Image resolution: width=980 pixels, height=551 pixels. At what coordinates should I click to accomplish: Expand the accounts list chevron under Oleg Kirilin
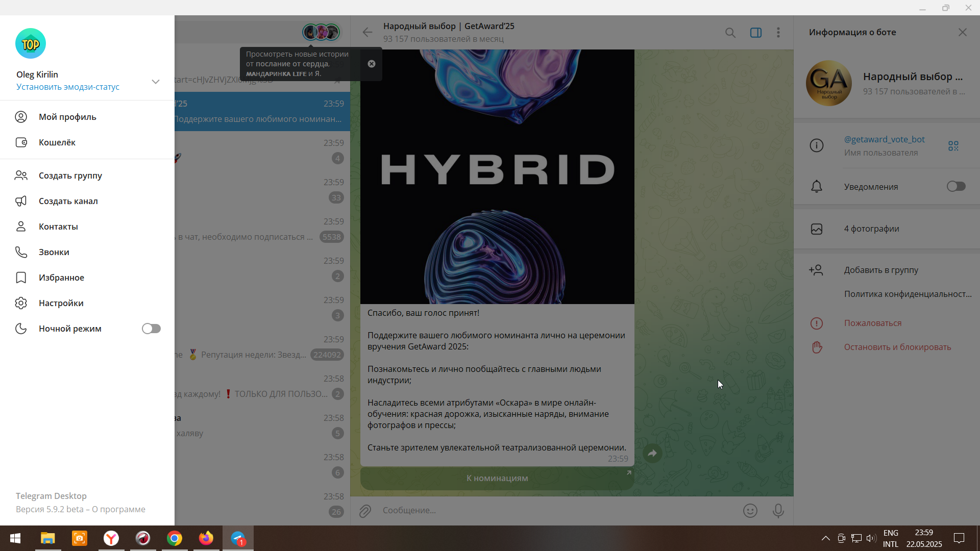click(156, 82)
